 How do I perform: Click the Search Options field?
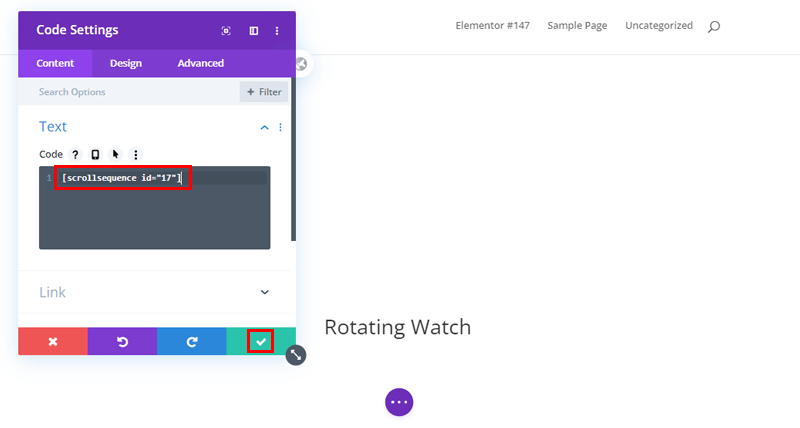(129, 92)
